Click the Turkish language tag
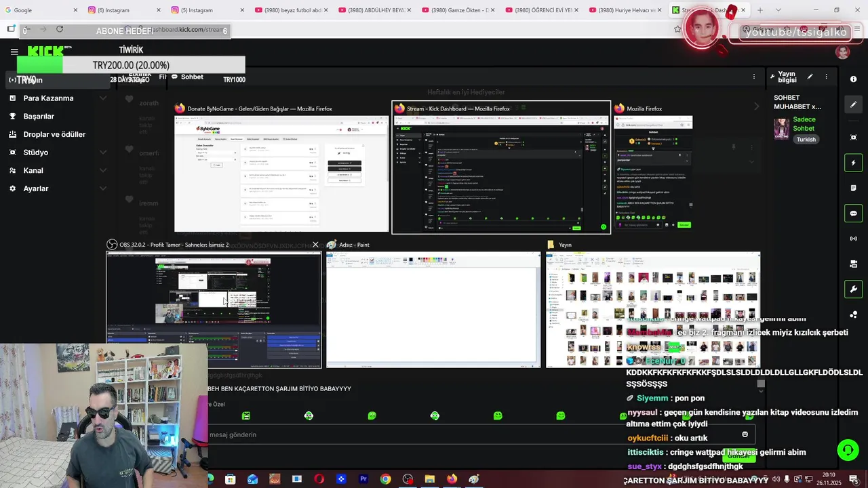 (806, 140)
